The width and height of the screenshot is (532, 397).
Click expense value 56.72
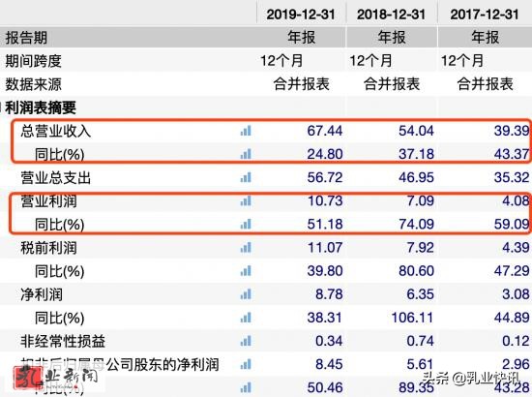pos(325,177)
